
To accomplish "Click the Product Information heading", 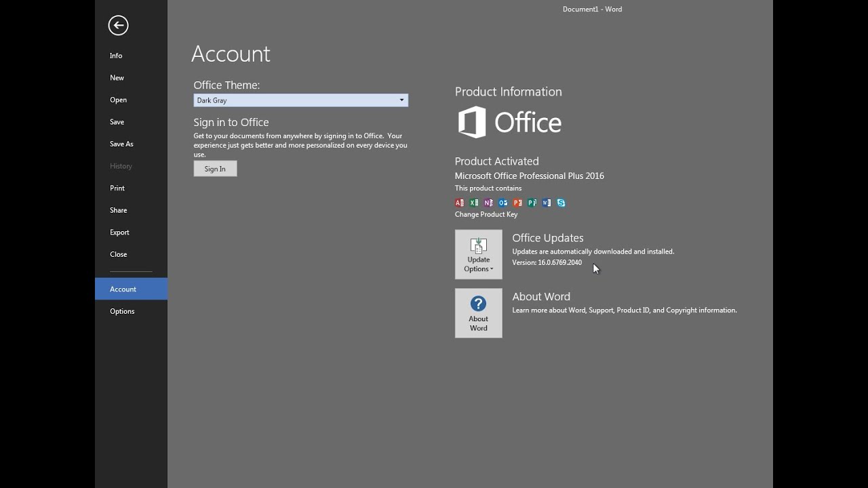I will (508, 91).
